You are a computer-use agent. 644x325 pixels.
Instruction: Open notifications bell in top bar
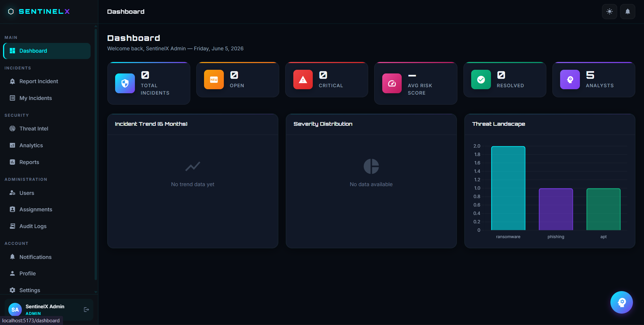(628, 11)
